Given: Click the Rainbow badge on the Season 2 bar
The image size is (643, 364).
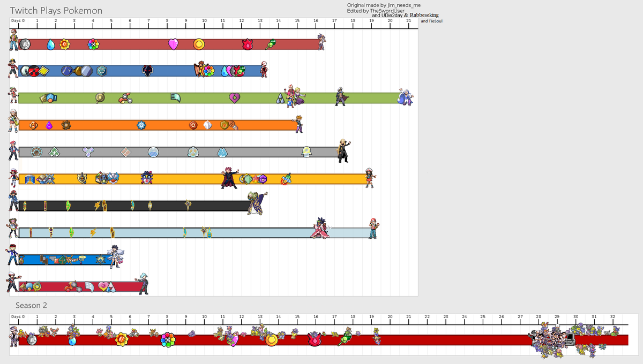Looking at the screenshot, I should point(168,339).
